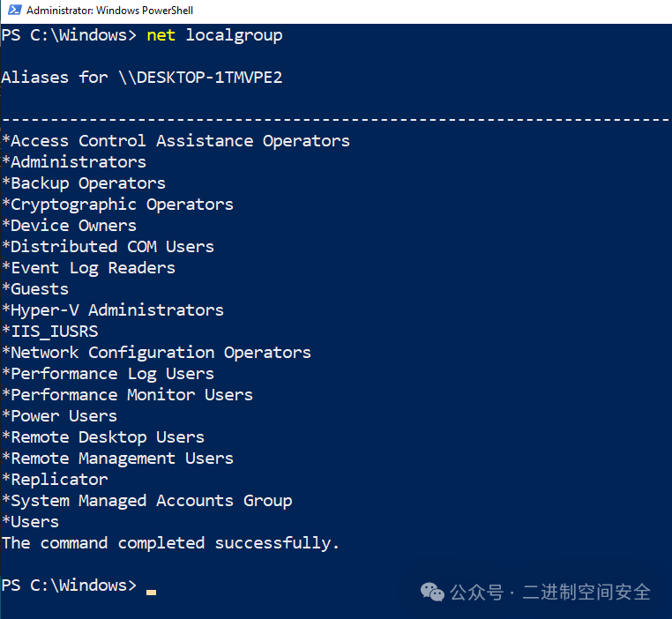Select the Administrators group line
The height and width of the screenshot is (619, 672).
click(x=74, y=162)
